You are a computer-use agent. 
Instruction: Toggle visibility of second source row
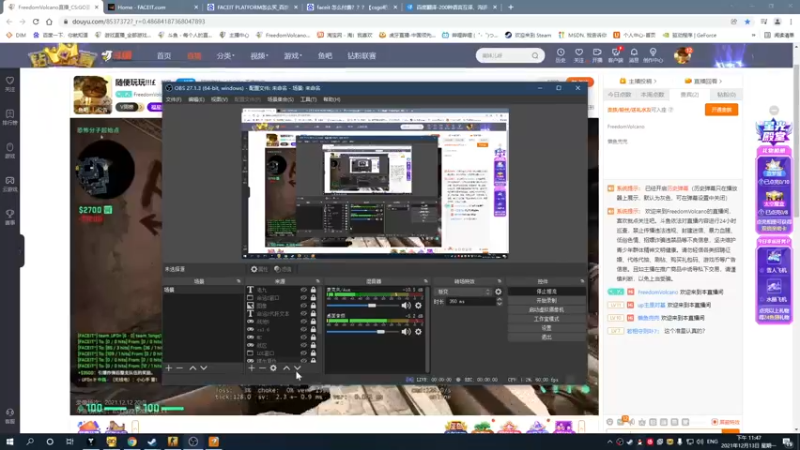click(304, 297)
